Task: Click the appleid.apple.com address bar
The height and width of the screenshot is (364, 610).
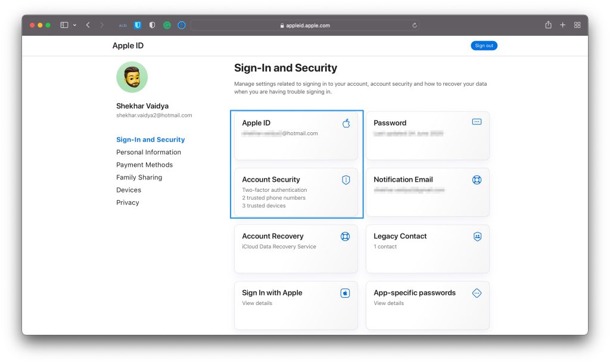Action: point(304,25)
